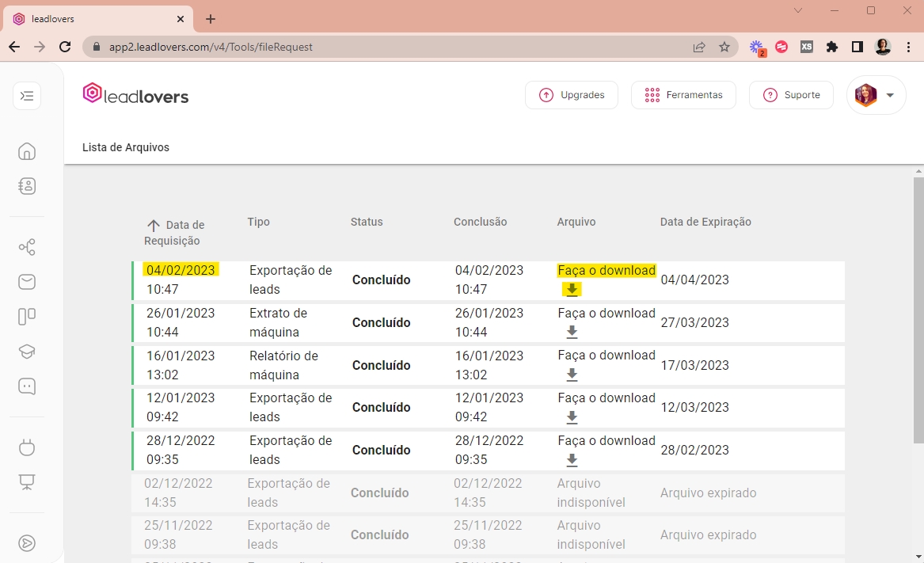The width and height of the screenshot is (924, 563).
Task: Expand the sidebar menu toggle icon
Action: [x=27, y=96]
